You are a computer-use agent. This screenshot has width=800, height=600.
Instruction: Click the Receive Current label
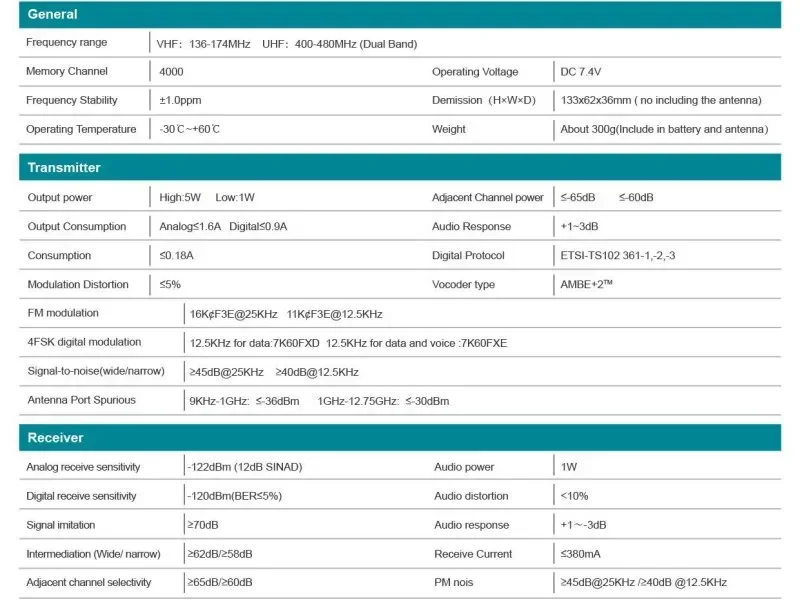[x=473, y=555]
